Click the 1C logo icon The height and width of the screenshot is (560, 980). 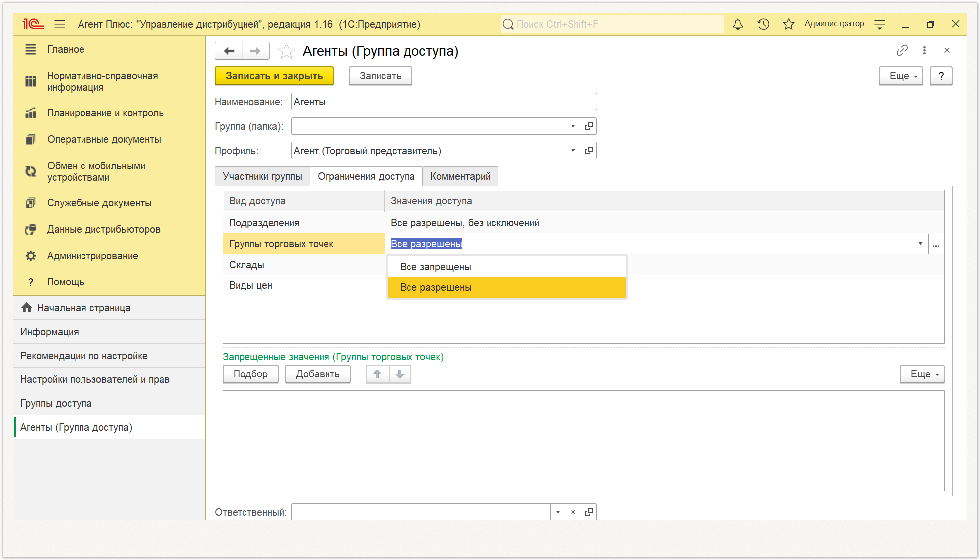(x=33, y=24)
